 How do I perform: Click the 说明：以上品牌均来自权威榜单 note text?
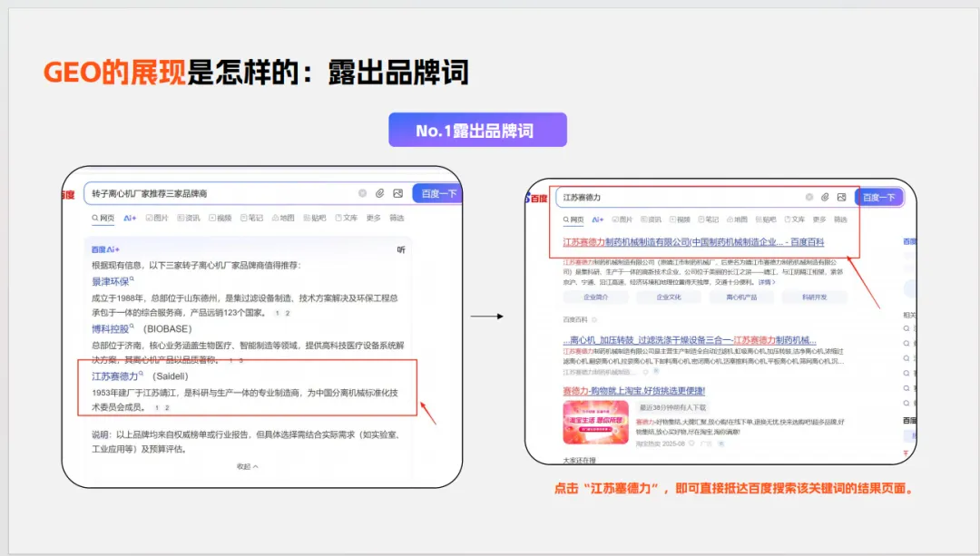pos(247,442)
